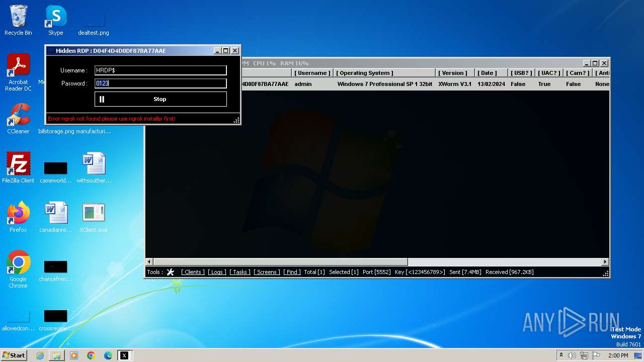The image size is (644, 362).
Task: Open Windows Media Player from taskbar
Action: [74, 355]
